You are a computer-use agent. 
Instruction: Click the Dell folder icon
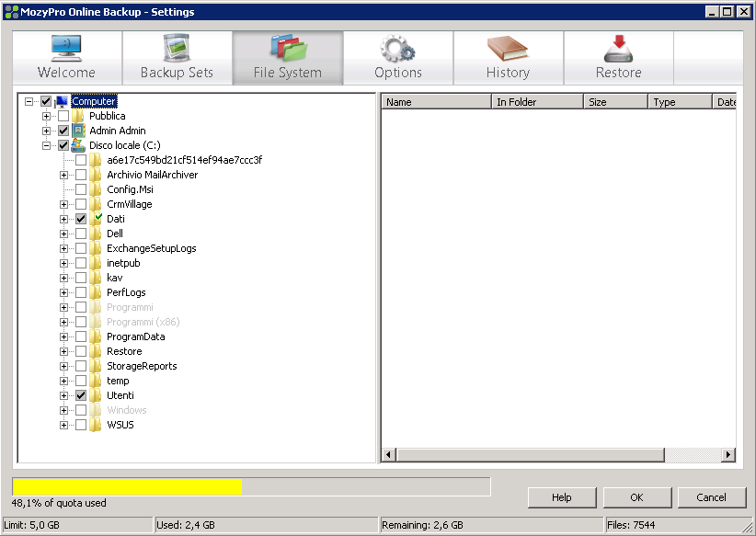pyautogui.click(x=96, y=234)
